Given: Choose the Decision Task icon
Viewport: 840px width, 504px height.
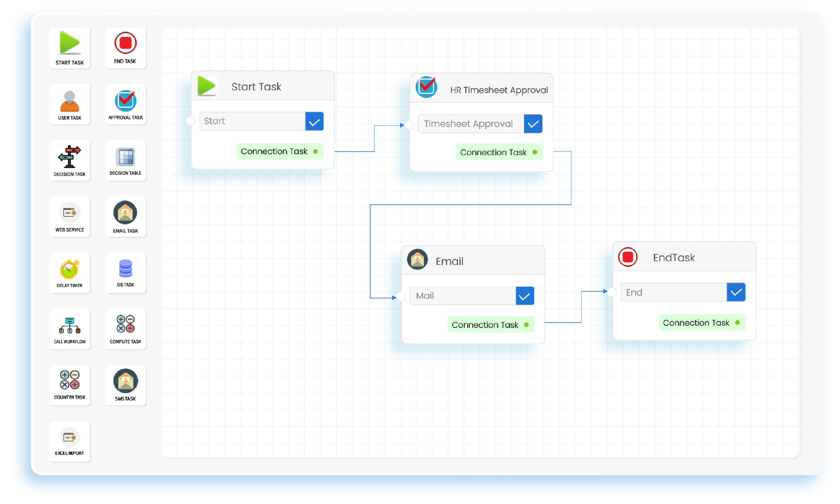Looking at the screenshot, I should click(x=70, y=160).
